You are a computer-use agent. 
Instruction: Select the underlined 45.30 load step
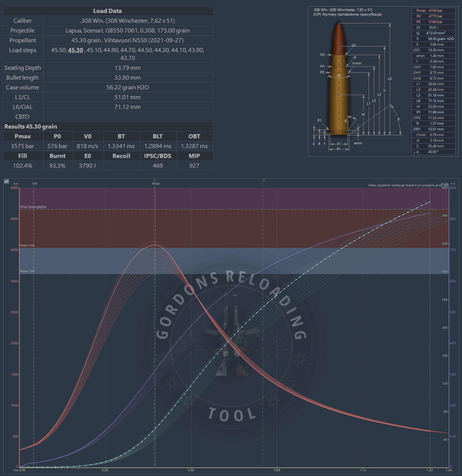75,50
